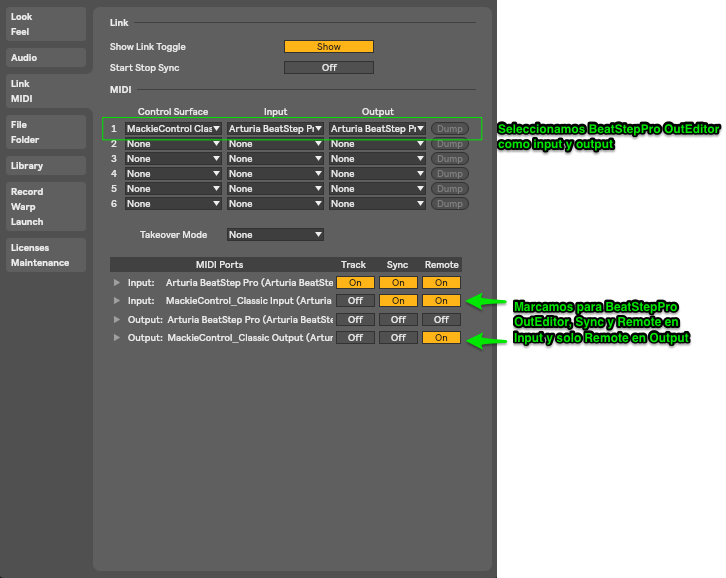Click the Remote column header
Screen dimensions: 726x578
442,265
